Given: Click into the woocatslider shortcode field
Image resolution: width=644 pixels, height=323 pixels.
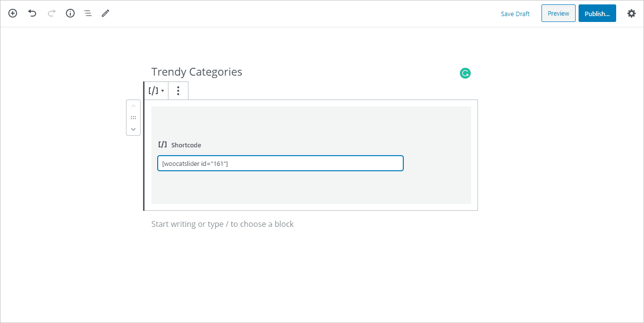Looking at the screenshot, I should pos(280,163).
